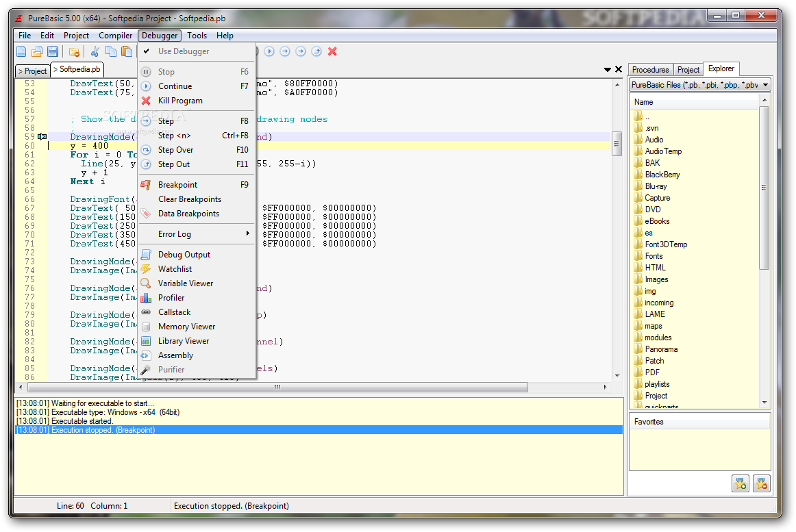Open the Watchlist menu entry
This screenshot has width=796, height=532.
click(197, 269)
